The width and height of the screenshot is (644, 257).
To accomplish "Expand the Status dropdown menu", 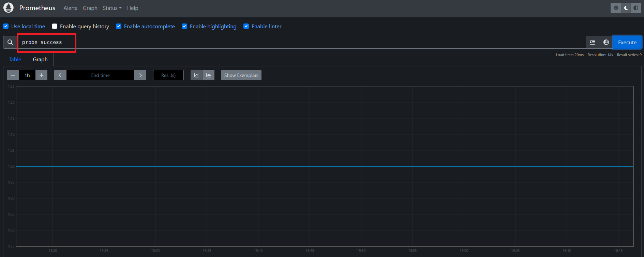I will click(112, 8).
